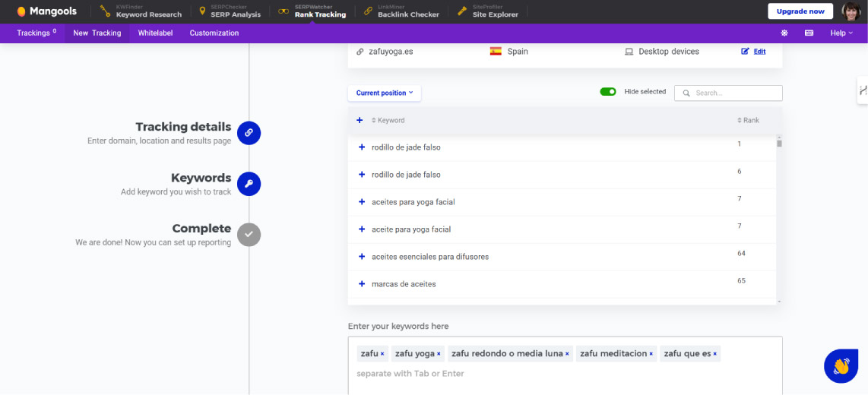Open the chat support waving hand button
Screen dimensions: 868x395
841,366
